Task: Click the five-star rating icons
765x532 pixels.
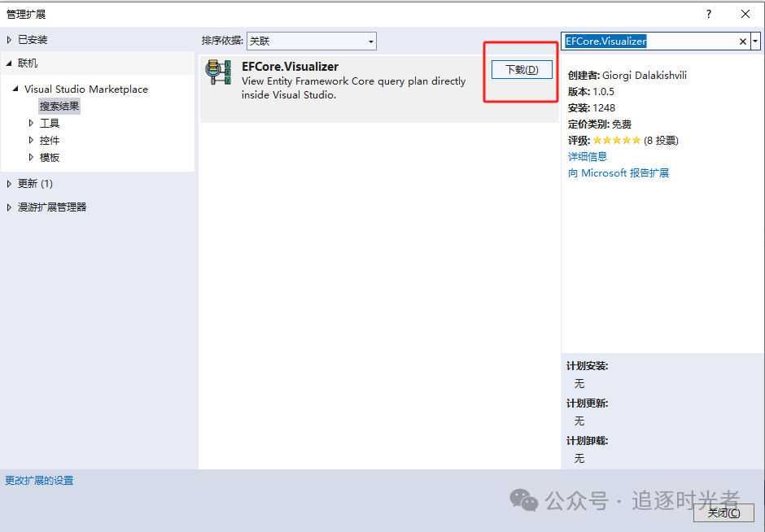Action: pyautogui.click(x=617, y=141)
